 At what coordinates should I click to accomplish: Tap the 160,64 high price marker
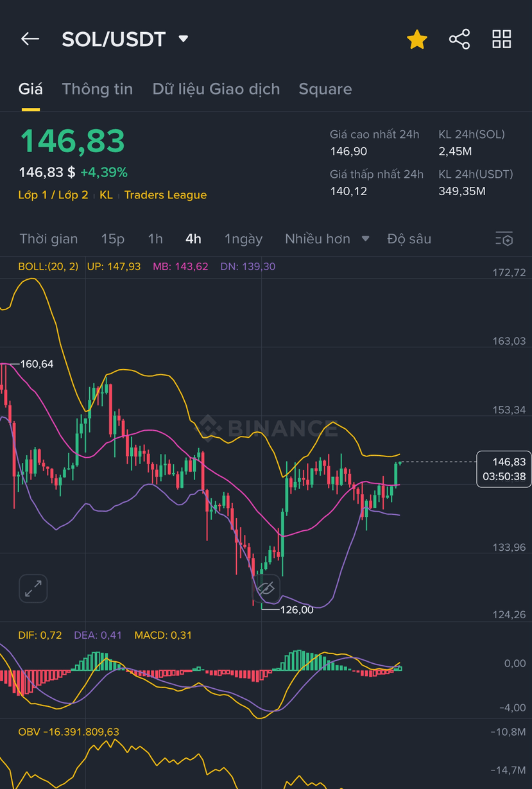[x=37, y=364]
